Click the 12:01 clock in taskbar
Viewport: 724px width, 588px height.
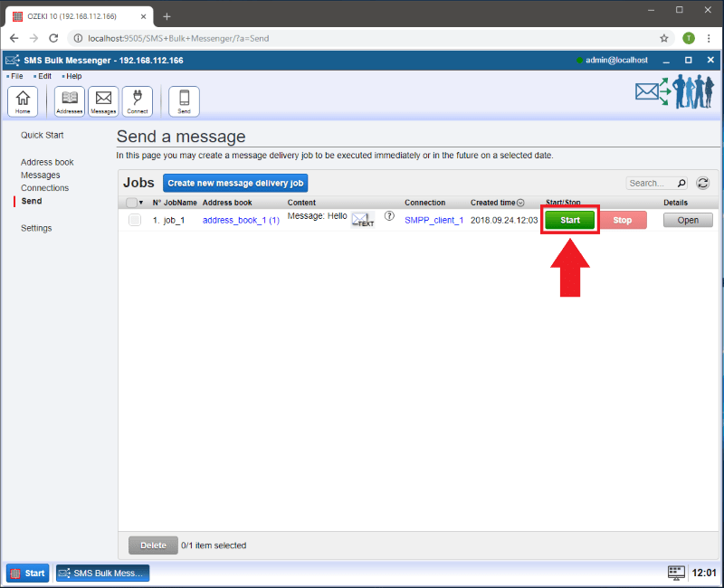click(x=704, y=573)
